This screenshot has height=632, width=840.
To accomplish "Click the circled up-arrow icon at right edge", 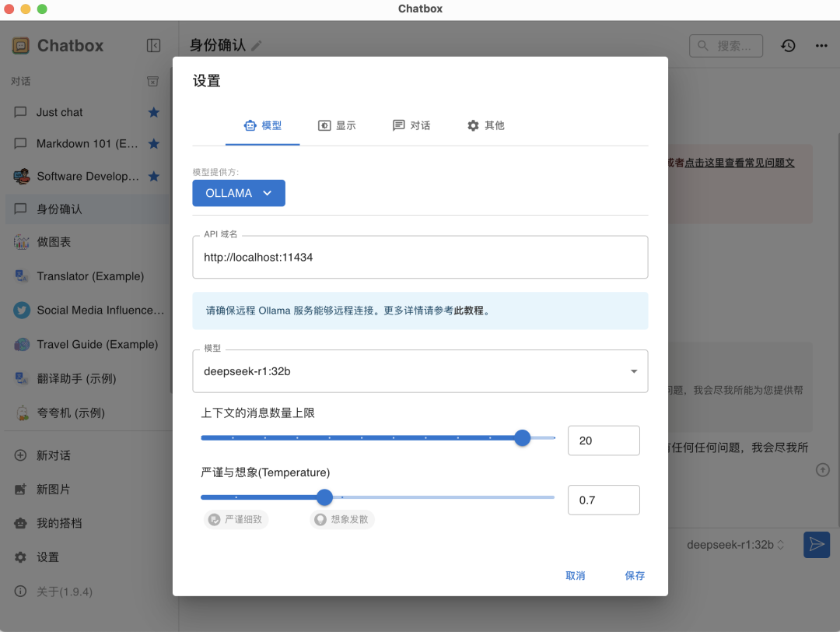I will pos(822,470).
